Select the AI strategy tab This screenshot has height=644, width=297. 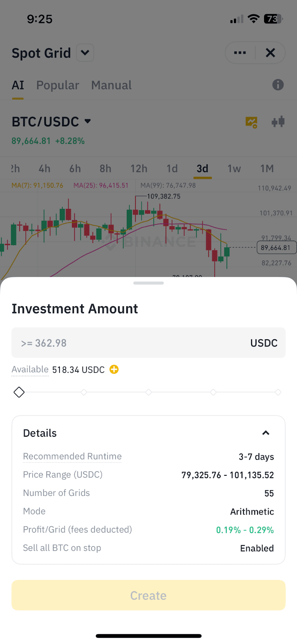(18, 85)
